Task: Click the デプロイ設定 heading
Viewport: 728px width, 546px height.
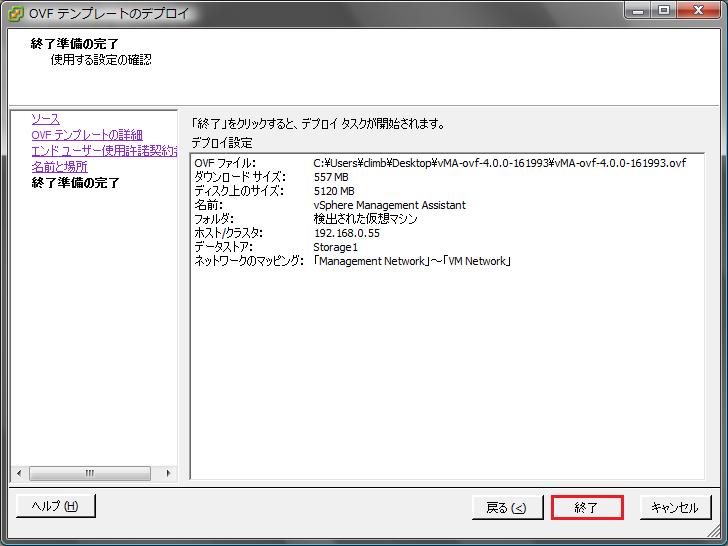Action: [222, 143]
